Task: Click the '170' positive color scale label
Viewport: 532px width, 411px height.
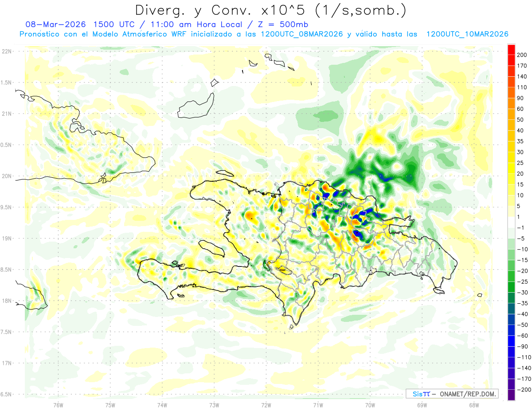Action: click(522, 66)
